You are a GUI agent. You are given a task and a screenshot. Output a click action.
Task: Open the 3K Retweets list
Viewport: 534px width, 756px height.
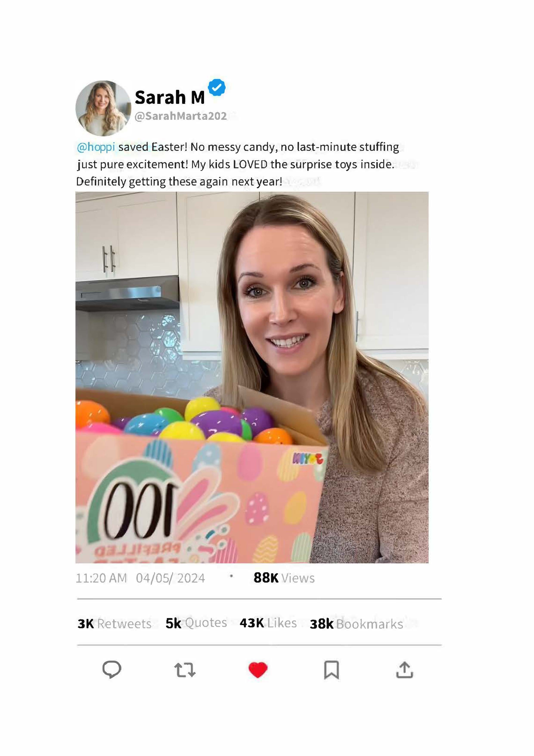coord(114,624)
